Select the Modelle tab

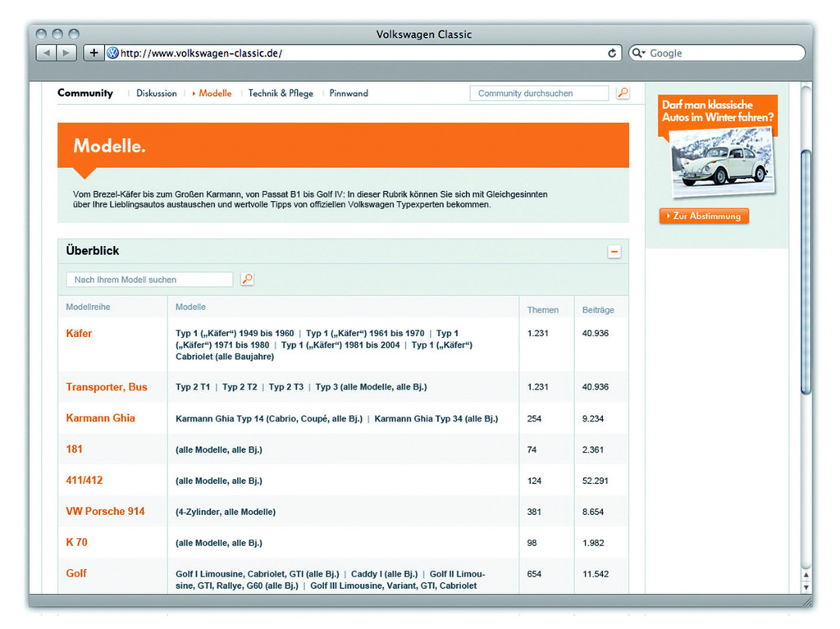tap(215, 93)
